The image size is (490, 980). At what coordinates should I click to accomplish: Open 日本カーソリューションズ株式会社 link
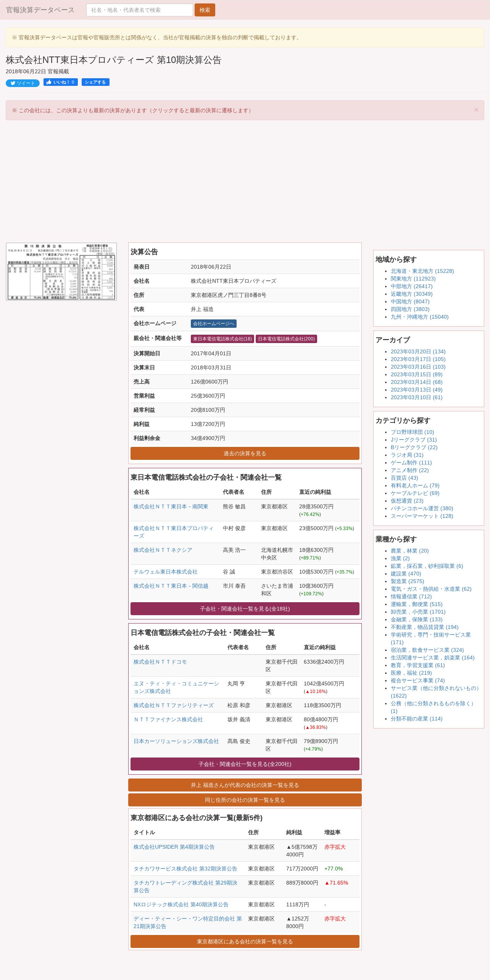tap(176, 741)
